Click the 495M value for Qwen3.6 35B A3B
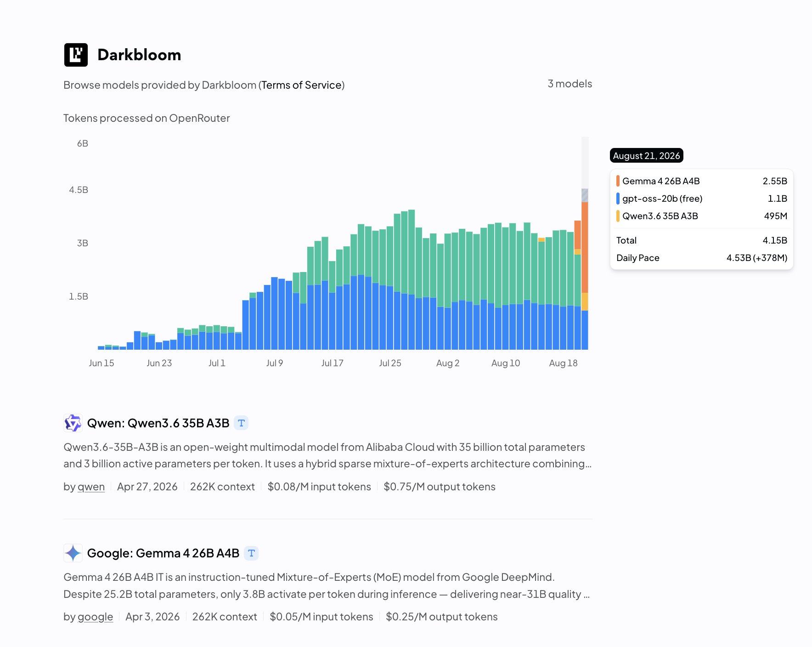 coord(776,216)
